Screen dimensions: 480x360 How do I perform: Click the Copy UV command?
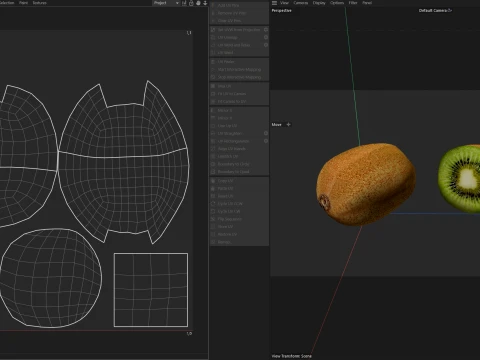(239, 181)
